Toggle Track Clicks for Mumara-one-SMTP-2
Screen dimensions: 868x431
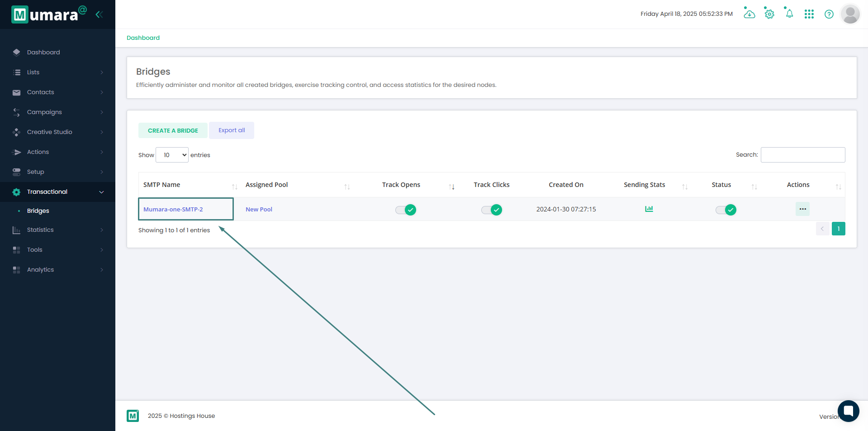coord(492,210)
